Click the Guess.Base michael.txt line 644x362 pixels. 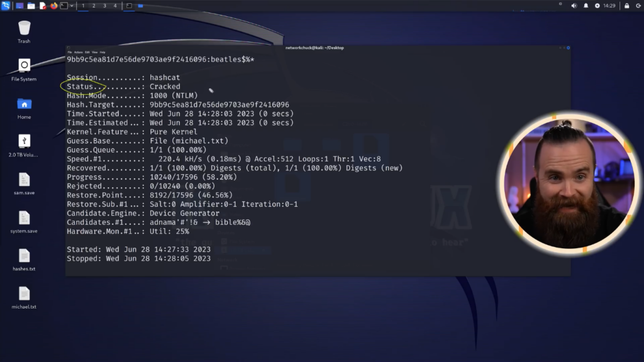coord(147,141)
